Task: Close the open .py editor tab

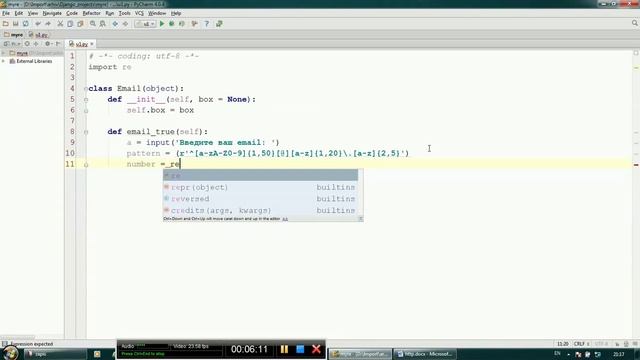Action: [x=92, y=44]
